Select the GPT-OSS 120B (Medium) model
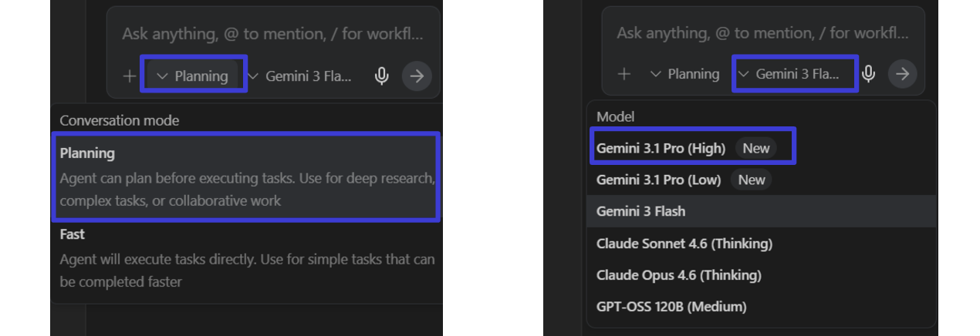The width and height of the screenshot is (980, 336). coord(671,307)
